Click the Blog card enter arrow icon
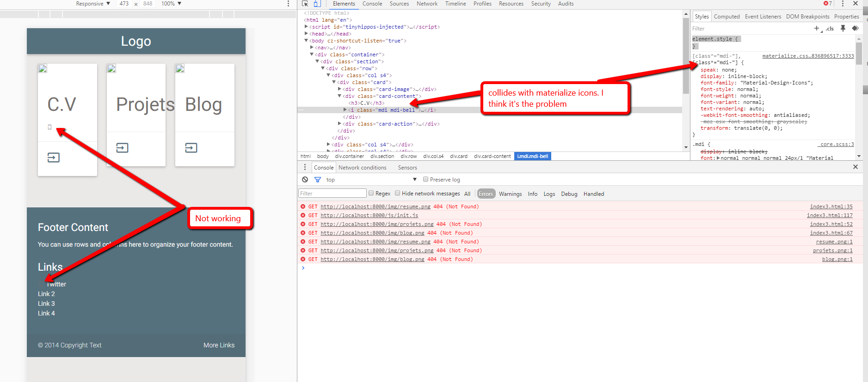 click(x=191, y=148)
